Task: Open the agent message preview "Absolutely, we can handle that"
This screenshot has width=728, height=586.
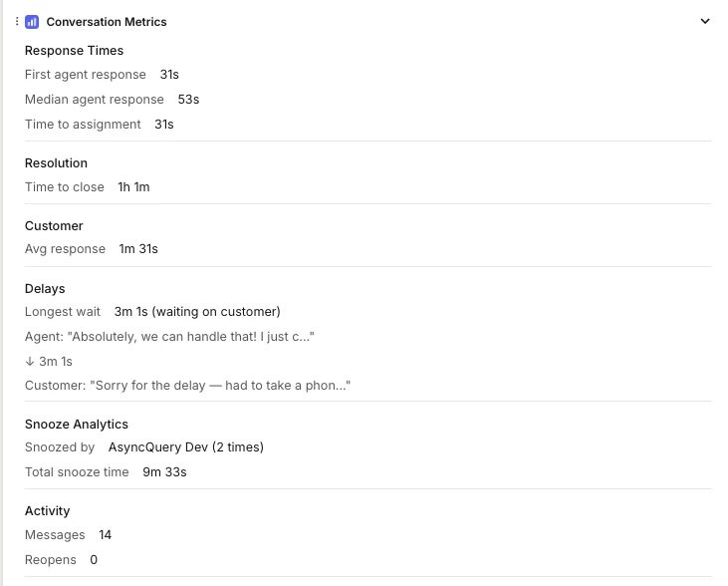Action: pyautogui.click(x=169, y=337)
